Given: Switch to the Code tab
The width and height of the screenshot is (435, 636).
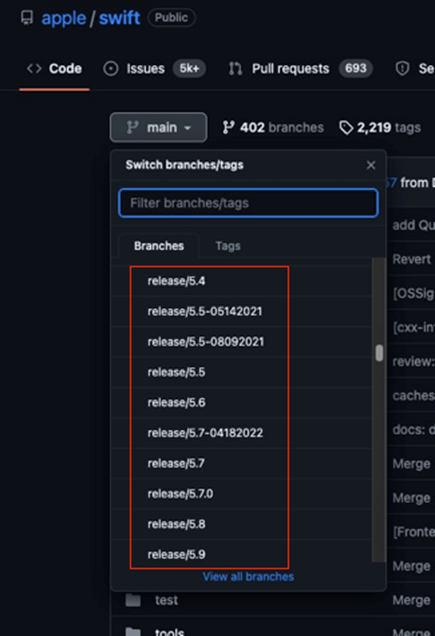Looking at the screenshot, I should (x=54, y=69).
